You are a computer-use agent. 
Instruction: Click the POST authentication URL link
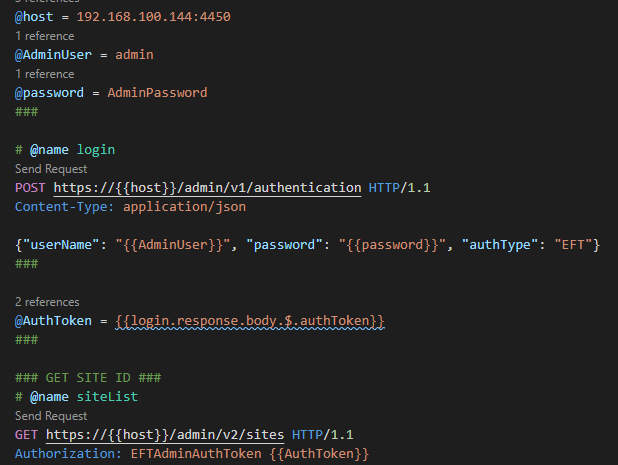tap(207, 188)
